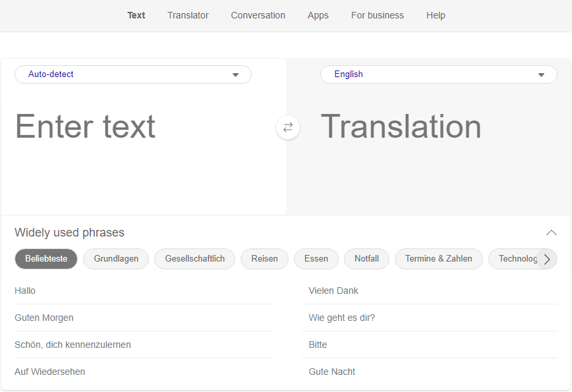Open the Help menu
Viewport: 572px width, 392px height.
pos(436,15)
